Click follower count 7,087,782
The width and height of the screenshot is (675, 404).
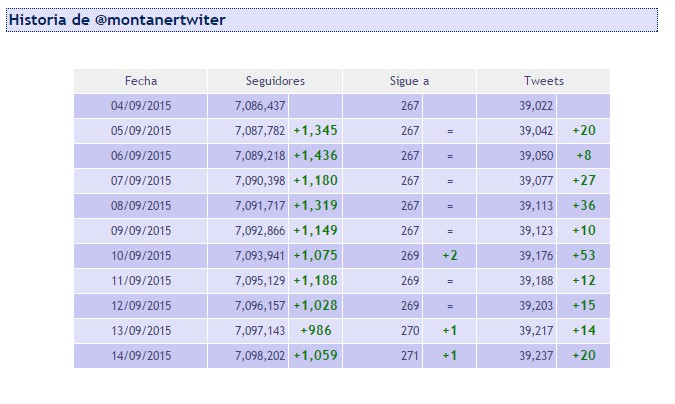260,131
